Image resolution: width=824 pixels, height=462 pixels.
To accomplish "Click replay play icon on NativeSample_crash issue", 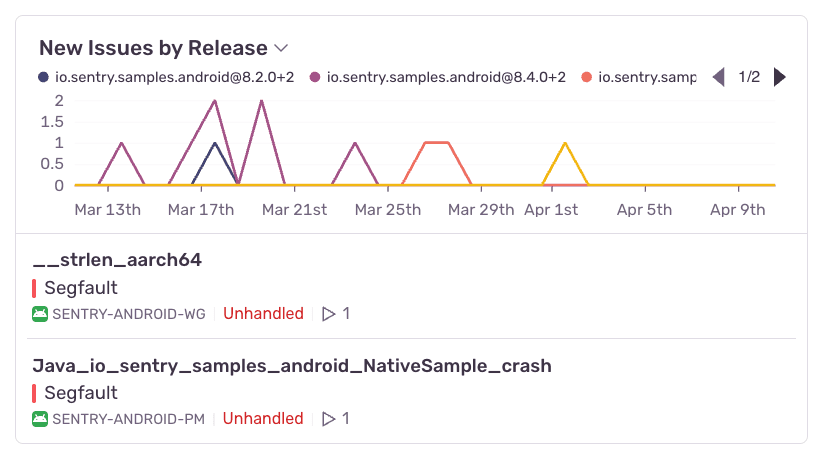I will coord(329,419).
